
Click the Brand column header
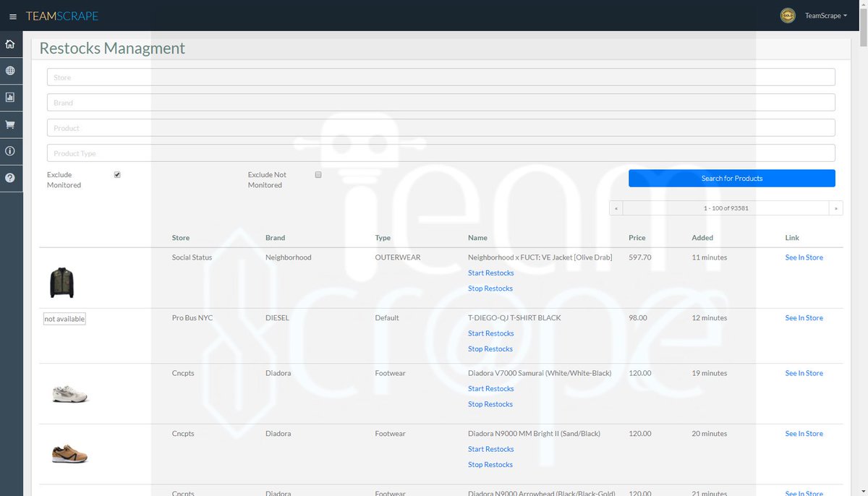coord(276,238)
